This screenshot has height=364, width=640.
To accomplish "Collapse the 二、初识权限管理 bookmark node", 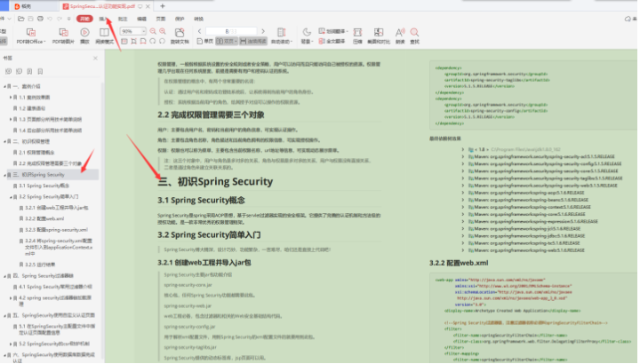I will [x=4, y=141].
